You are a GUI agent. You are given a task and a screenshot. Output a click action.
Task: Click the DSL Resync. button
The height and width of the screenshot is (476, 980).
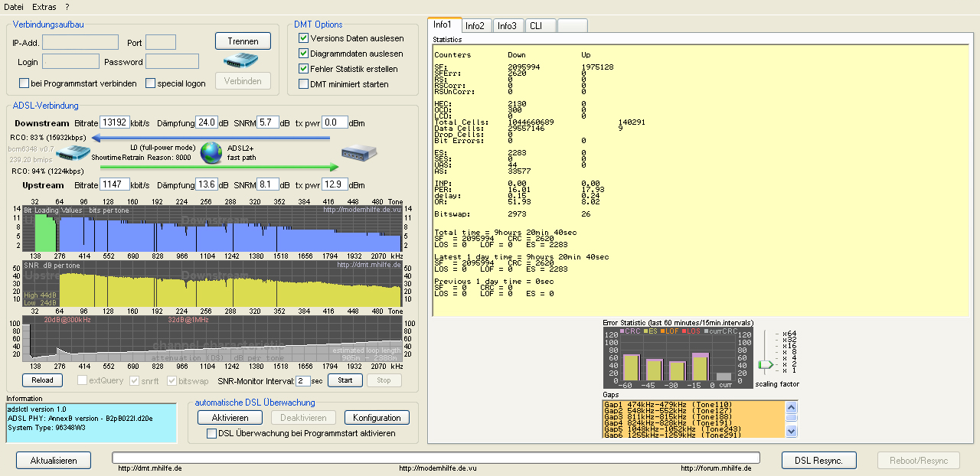pyautogui.click(x=818, y=461)
